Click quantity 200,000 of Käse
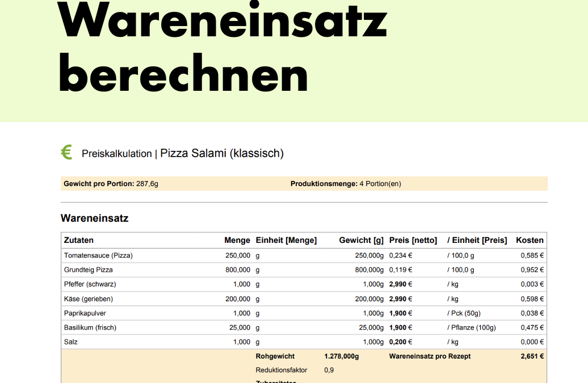Screen dimensions: 588x383 tap(238, 299)
